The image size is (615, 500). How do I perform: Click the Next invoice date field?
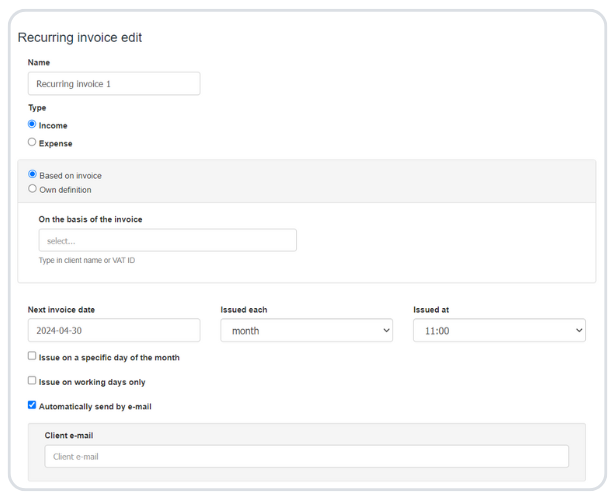click(113, 330)
